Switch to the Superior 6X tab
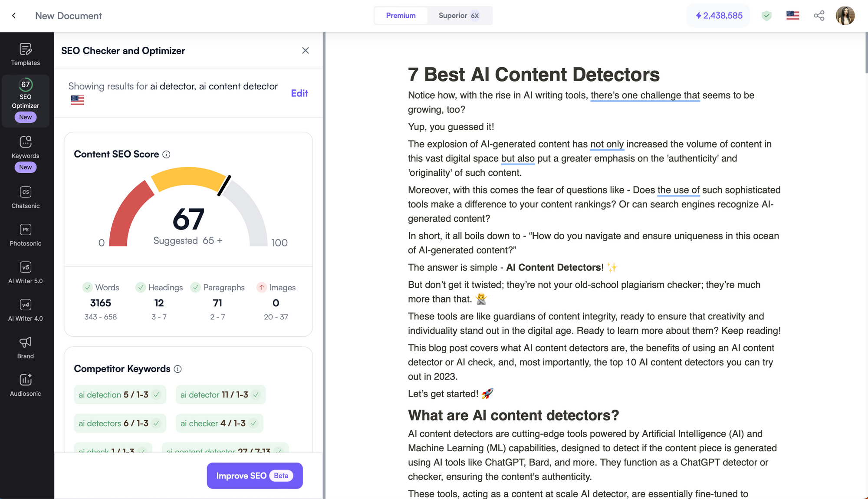The height and width of the screenshot is (499, 868). click(458, 15)
